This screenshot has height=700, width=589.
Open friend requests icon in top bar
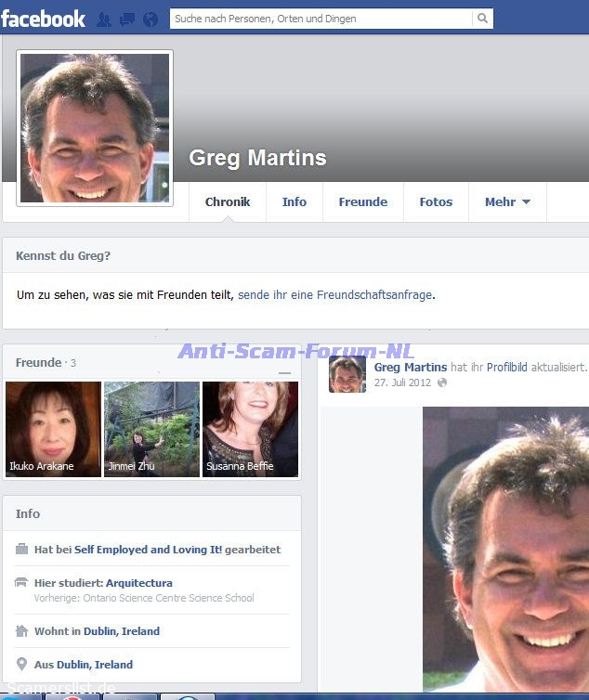click(x=103, y=19)
